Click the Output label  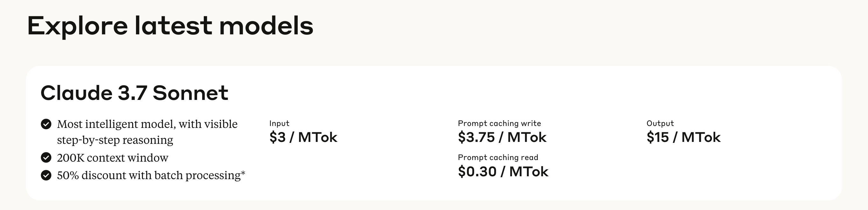click(x=660, y=123)
